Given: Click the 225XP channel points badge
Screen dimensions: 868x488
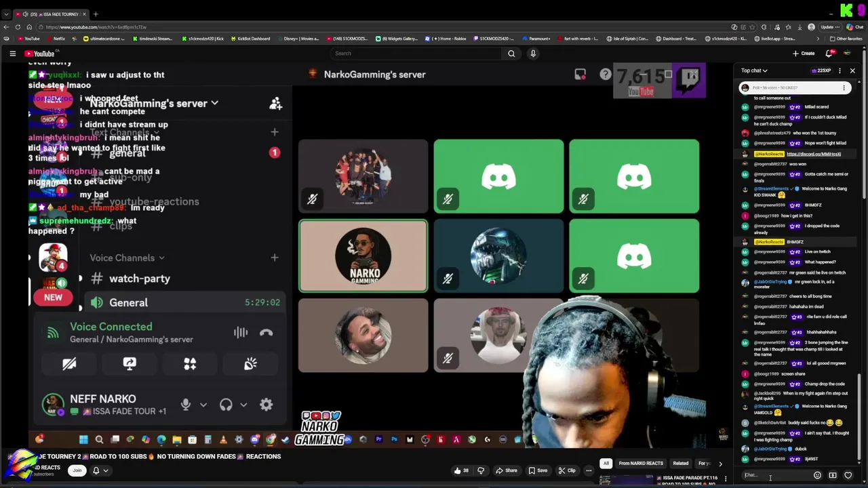Looking at the screenshot, I should click(821, 70).
